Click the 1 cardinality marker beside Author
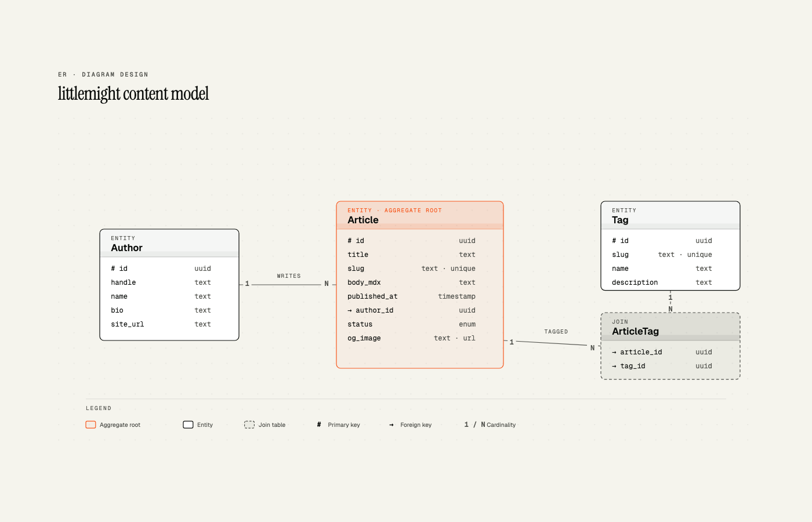The height and width of the screenshot is (522, 812). (247, 284)
